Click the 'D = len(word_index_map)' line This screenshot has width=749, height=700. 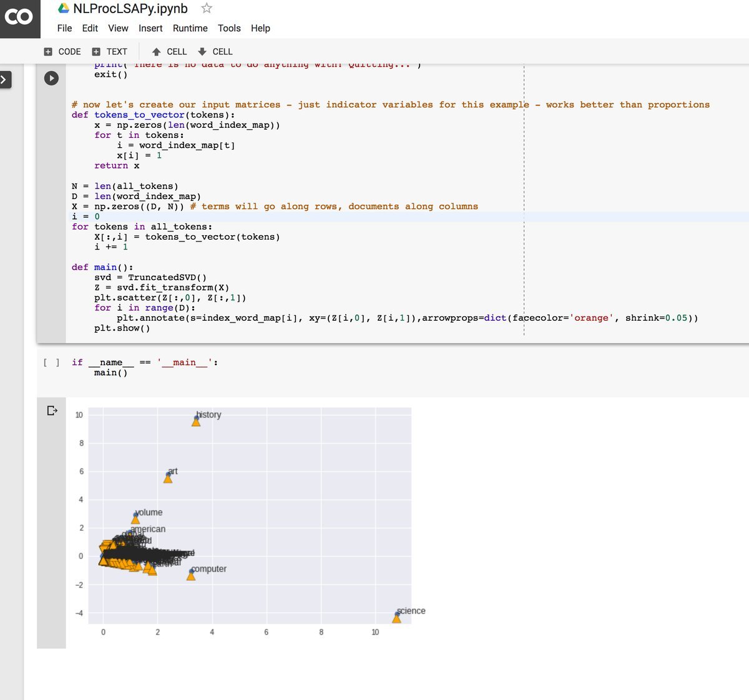point(136,197)
